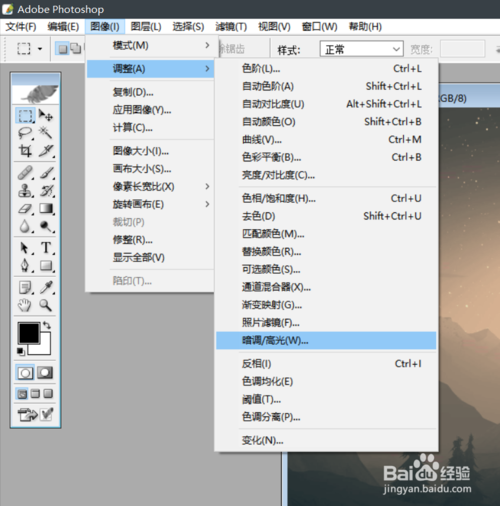Viewport: 500px width, 506px height.
Task: Expand the 调整(A) submenu
Action: point(150,69)
